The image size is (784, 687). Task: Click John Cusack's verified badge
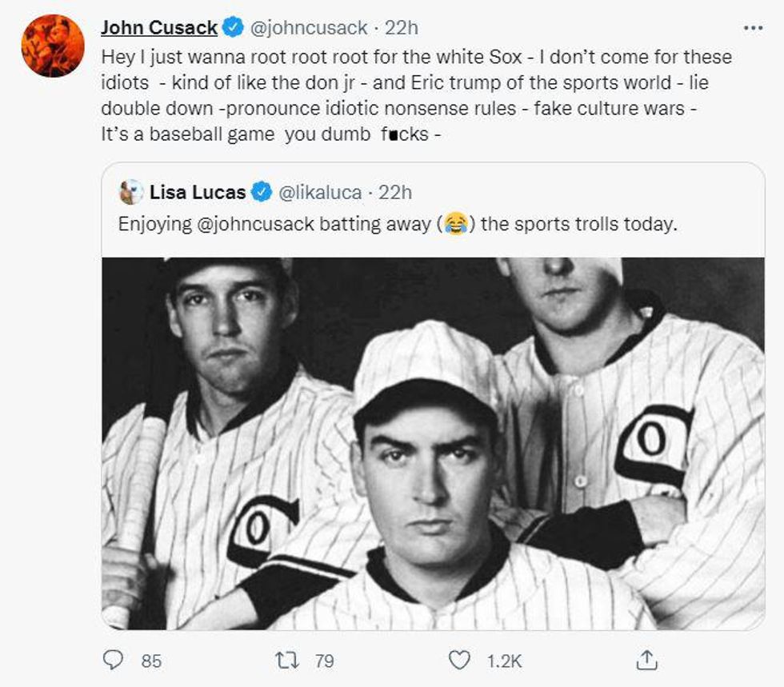pos(233,28)
